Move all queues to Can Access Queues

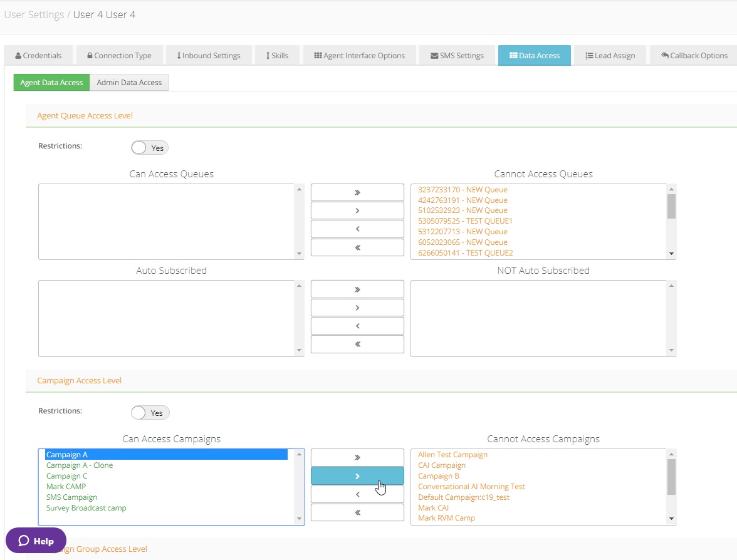click(357, 247)
